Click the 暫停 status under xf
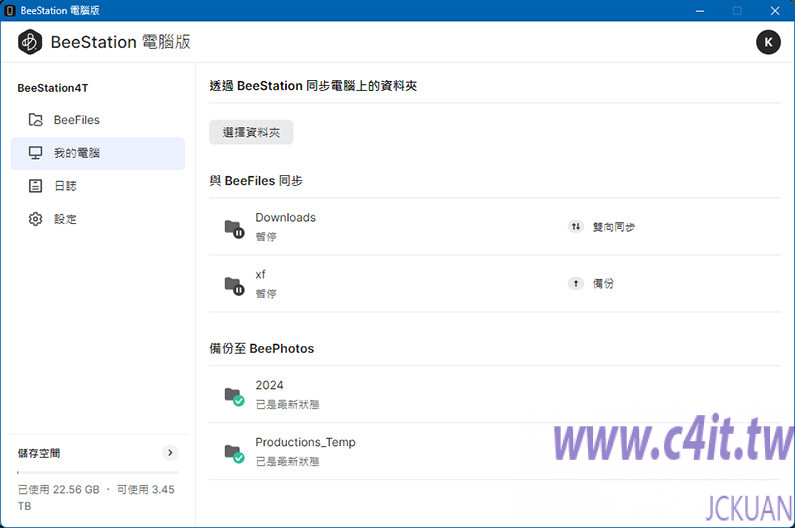Screen dimensions: 795x528 pyautogui.click(x=266, y=294)
